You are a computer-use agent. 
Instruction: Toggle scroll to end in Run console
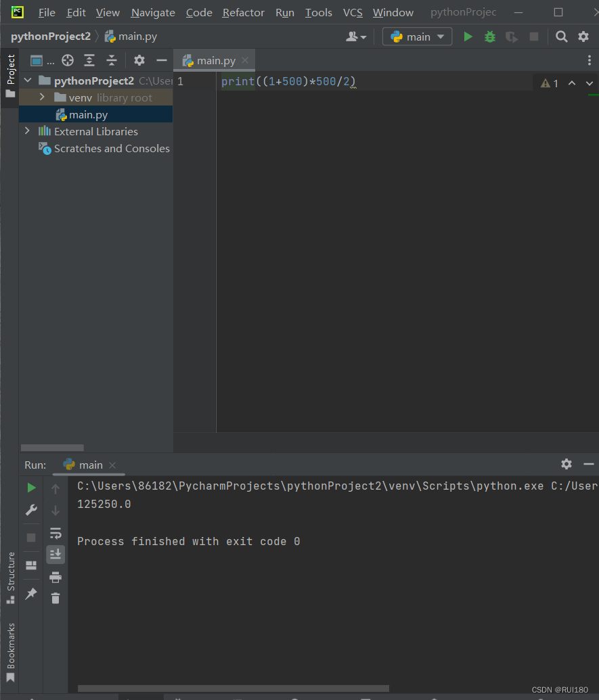pyautogui.click(x=56, y=555)
